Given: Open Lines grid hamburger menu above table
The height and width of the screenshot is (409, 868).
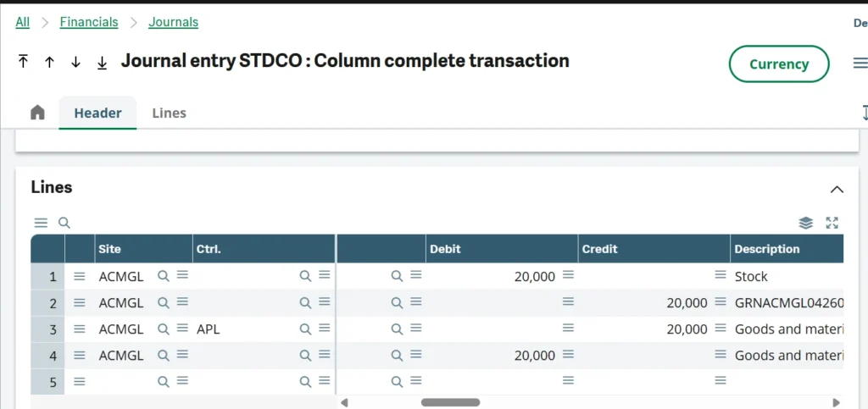Looking at the screenshot, I should coord(41,223).
